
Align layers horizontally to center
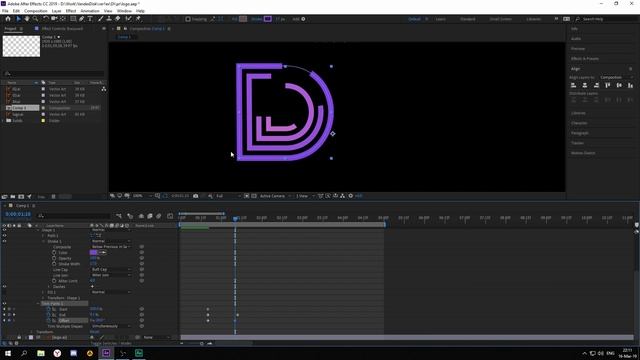(x=585, y=85)
